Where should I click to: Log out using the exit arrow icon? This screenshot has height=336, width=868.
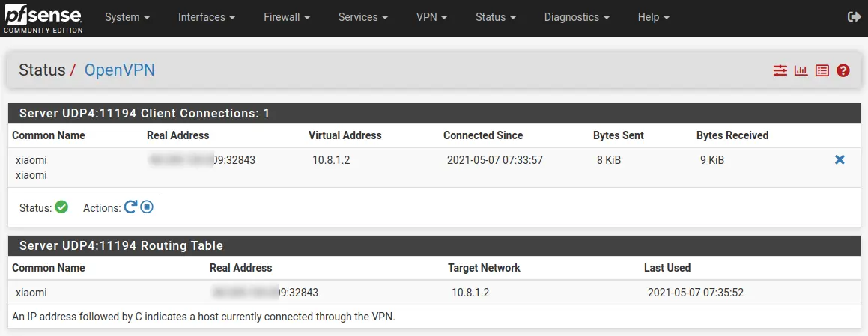pos(855,17)
